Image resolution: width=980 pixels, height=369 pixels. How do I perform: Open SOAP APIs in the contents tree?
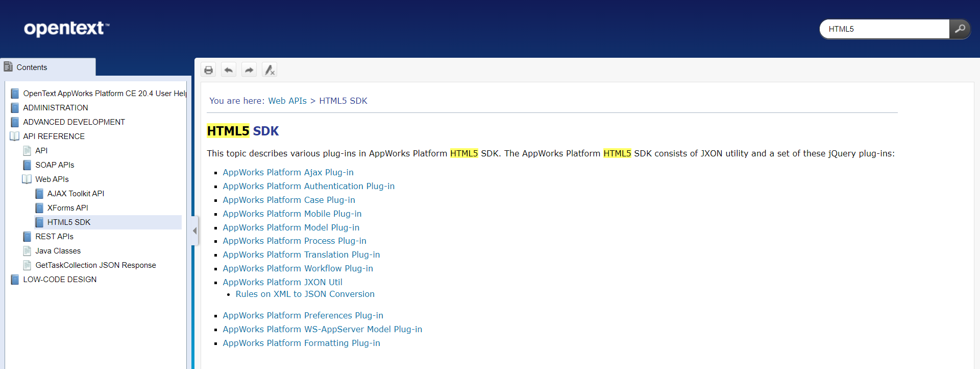click(x=55, y=165)
